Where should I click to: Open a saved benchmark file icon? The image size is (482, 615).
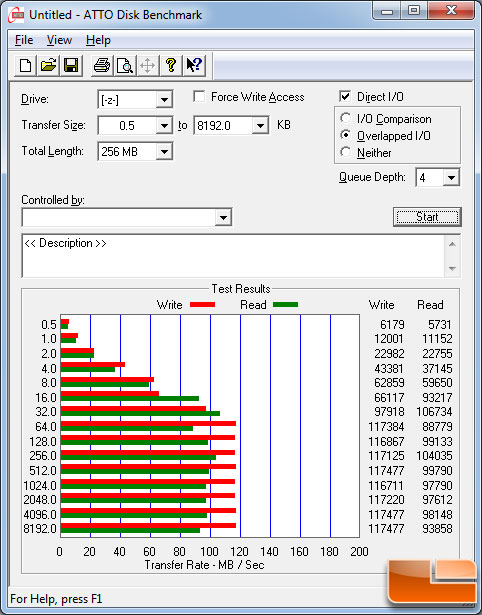(x=48, y=65)
